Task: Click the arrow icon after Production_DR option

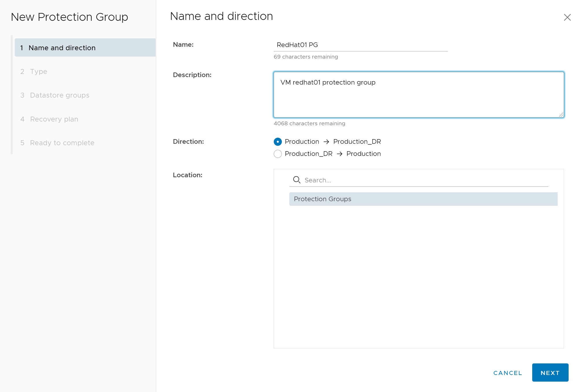Action: (x=340, y=154)
